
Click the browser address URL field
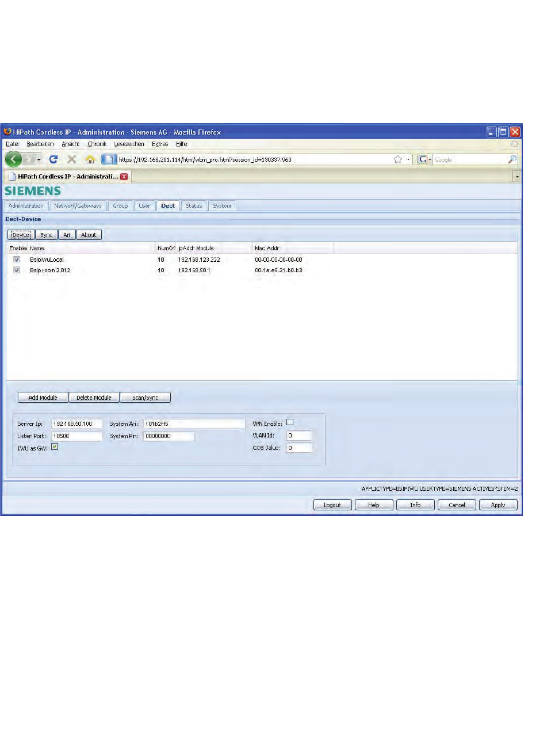click(x=253, y=159)
